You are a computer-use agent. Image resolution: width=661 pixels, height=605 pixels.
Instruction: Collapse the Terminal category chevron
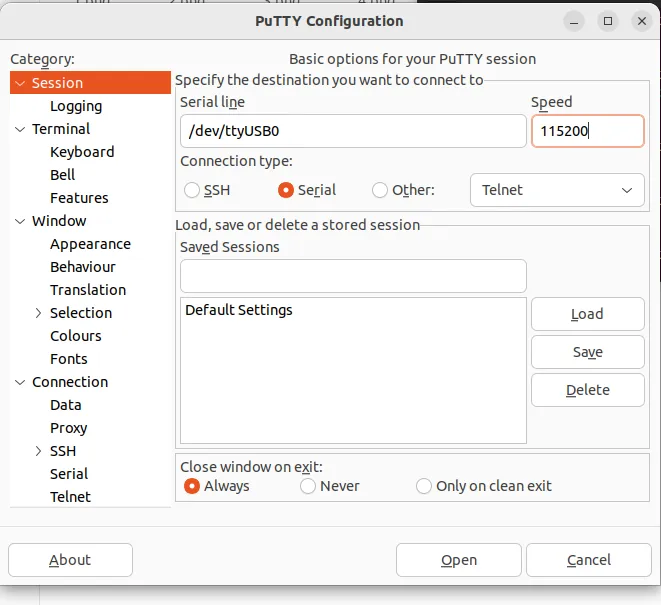pyautogui.click(x=20, y=129)
